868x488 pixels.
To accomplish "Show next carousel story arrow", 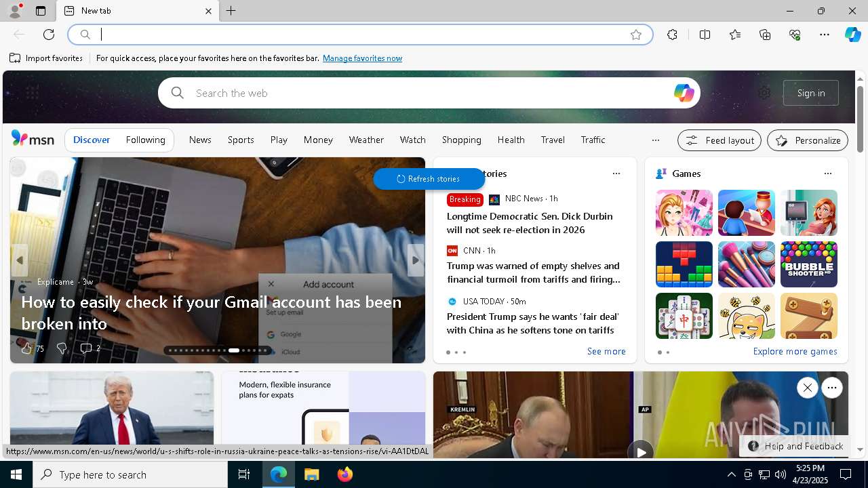I will pos(416,260).
